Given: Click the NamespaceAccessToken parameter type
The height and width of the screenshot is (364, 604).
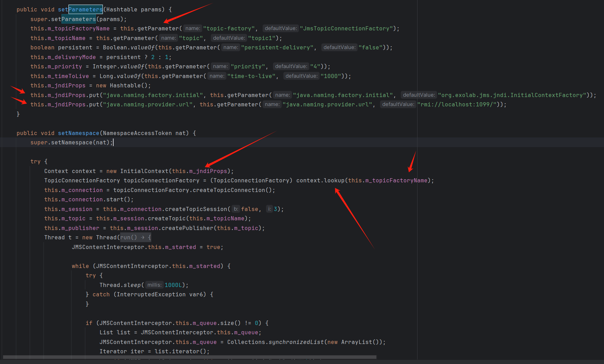Looking at the screenshot, I should pos(137,133).
